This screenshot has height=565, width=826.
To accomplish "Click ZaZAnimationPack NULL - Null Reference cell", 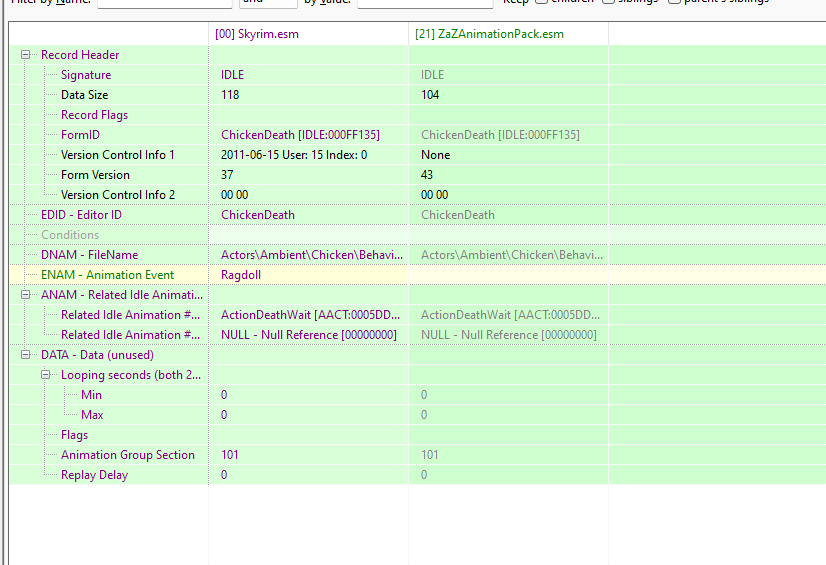I will (x=509, y=335).
